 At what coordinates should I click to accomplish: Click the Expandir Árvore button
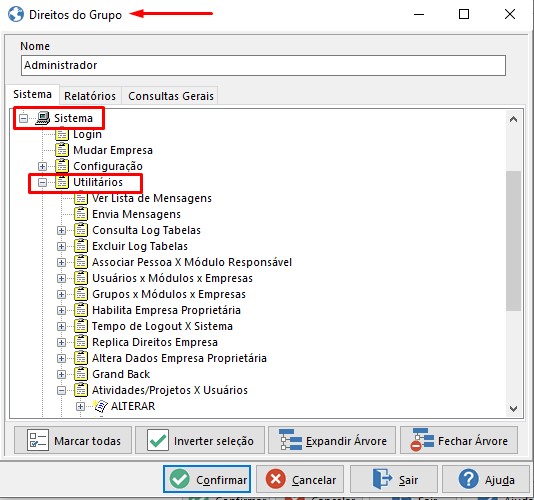coord(332,440)
